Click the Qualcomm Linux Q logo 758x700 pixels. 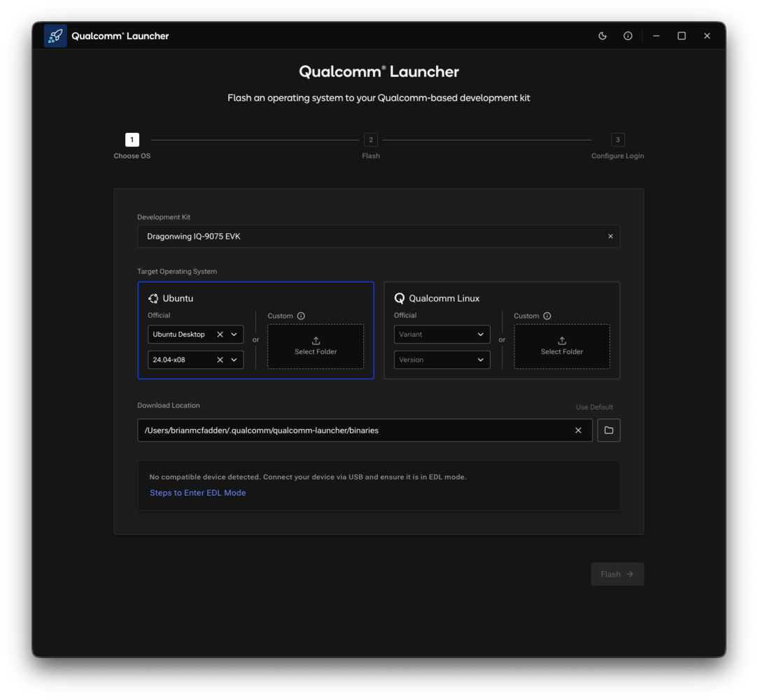(400, 298)
